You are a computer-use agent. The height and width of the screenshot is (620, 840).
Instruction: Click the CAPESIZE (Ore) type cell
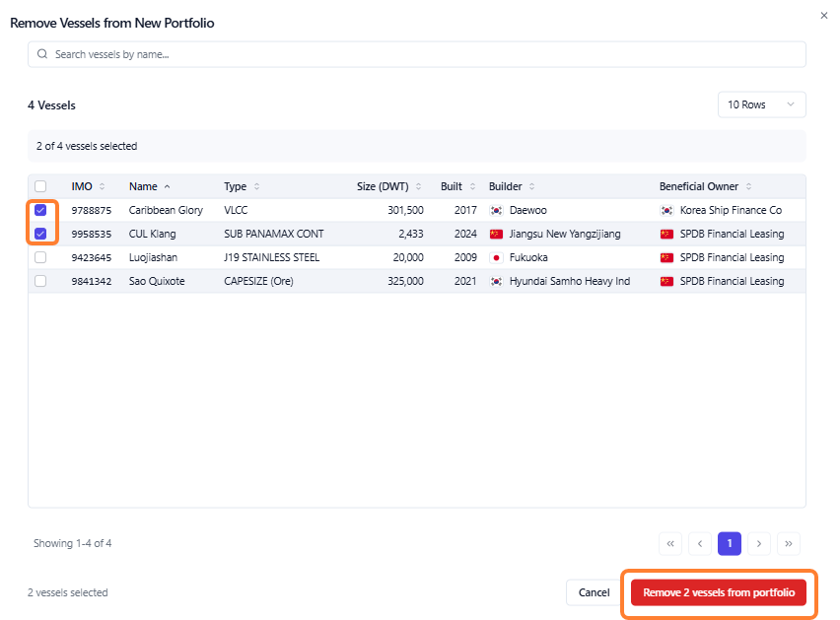click(258, 281)
